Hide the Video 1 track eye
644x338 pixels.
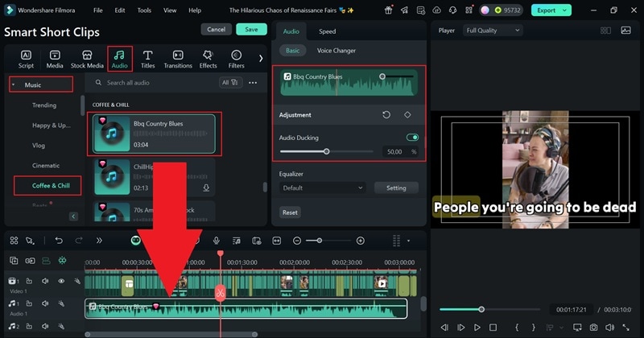tap(61, 281)
